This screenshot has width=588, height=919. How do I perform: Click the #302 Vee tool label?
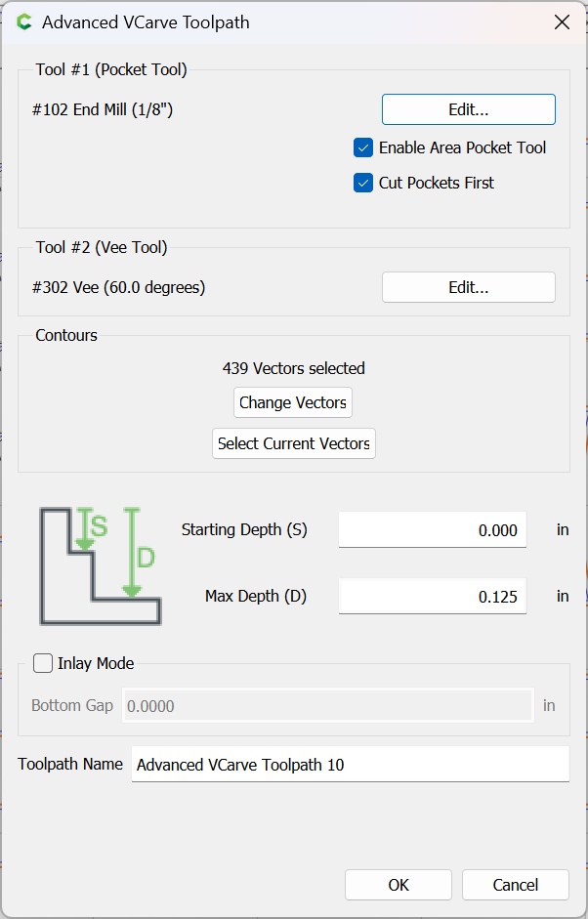pos(118,287)
